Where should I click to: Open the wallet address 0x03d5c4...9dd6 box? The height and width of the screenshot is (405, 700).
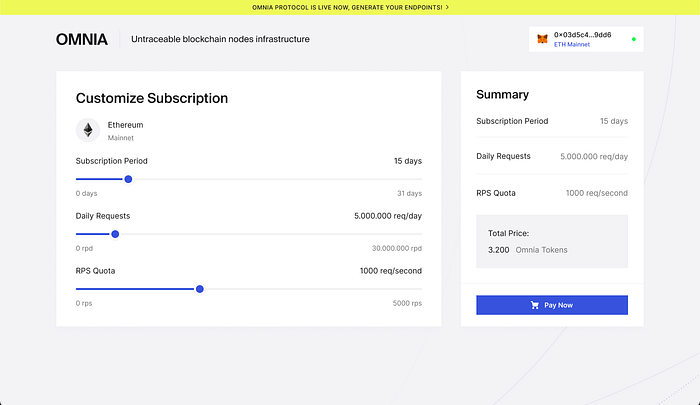click(586, 39)
